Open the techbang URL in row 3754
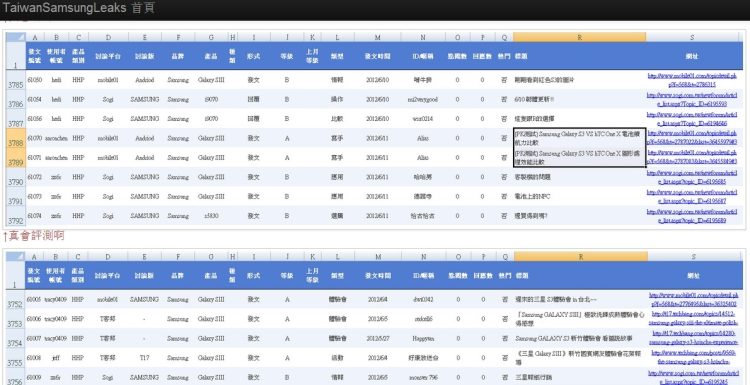This screenshot has height=385, width=750. pos(693,338)
